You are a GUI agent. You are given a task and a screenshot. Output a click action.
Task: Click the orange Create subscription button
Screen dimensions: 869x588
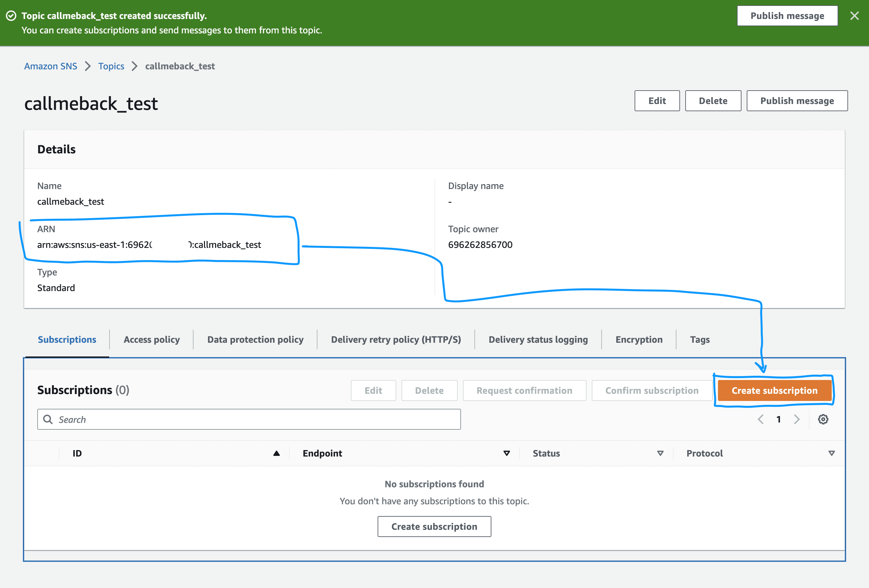pos(775,390)
